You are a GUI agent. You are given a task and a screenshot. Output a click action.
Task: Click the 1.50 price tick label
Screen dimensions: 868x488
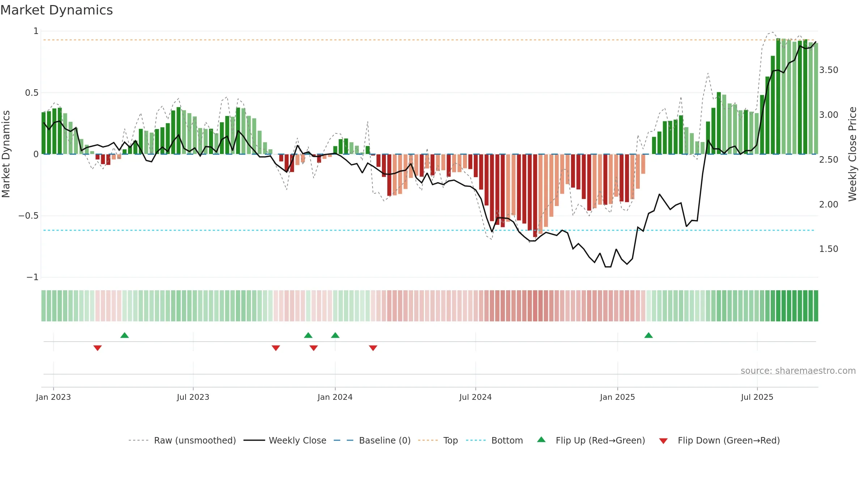tap(829, 249)
